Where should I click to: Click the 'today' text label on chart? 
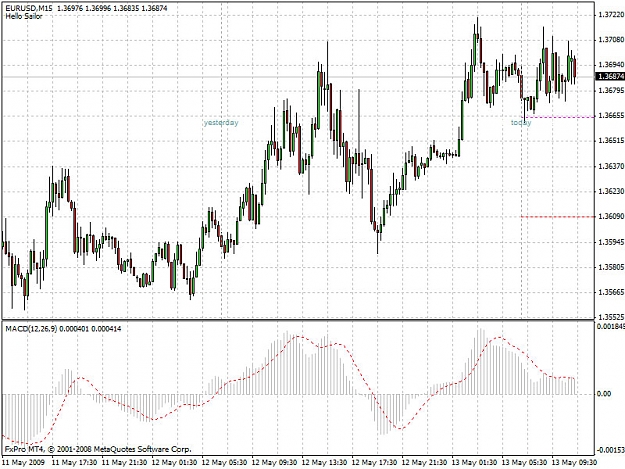[x=521, y=123]
